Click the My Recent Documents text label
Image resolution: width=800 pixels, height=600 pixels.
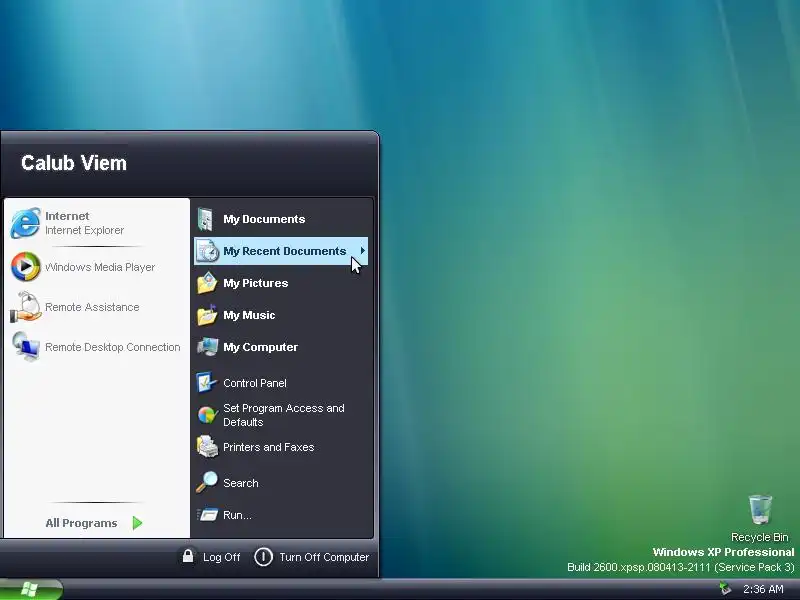point(285,251)
